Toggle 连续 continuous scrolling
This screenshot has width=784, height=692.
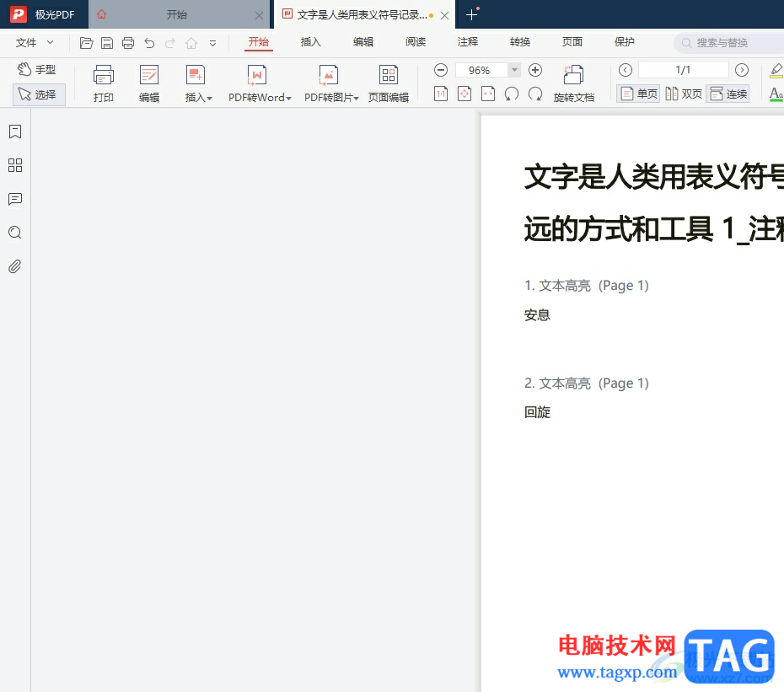(728, 94)
